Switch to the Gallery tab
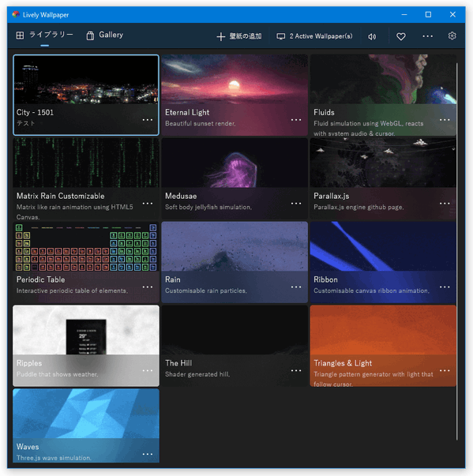 (x=105, y=36)
